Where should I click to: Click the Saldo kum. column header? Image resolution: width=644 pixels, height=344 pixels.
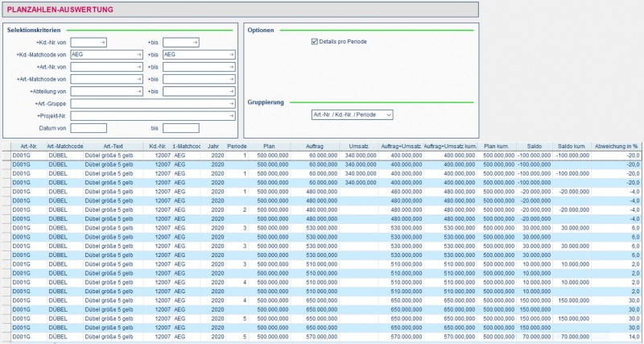[x=571, y=146]
